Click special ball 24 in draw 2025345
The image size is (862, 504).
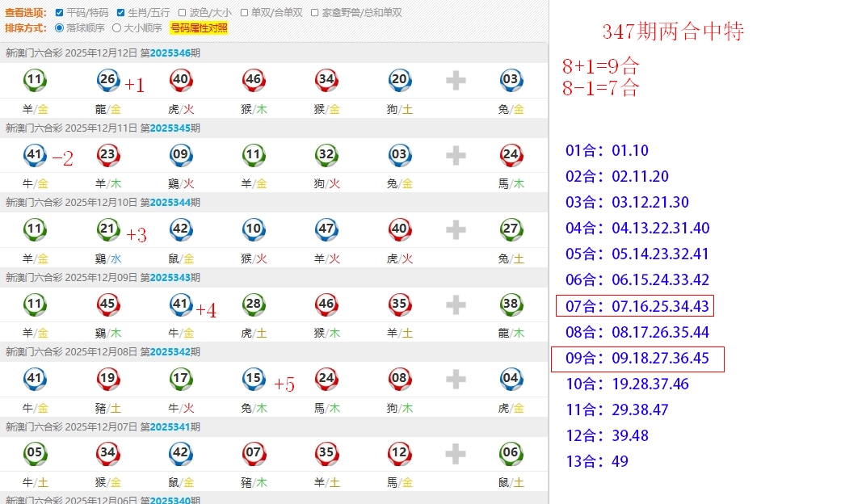511,154
